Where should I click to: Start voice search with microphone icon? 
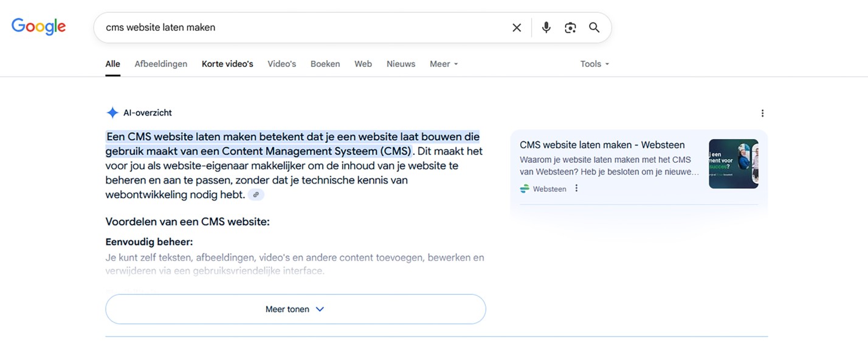pos(546,27)
